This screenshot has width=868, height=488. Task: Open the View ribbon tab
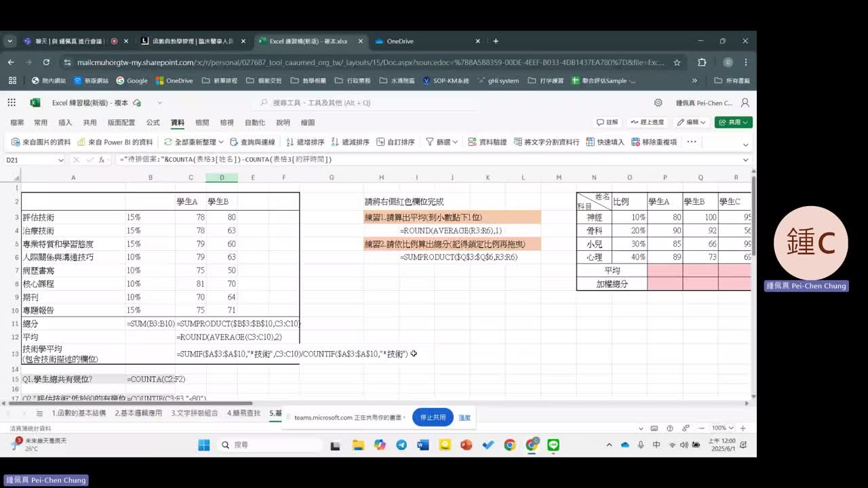[226, 123]
